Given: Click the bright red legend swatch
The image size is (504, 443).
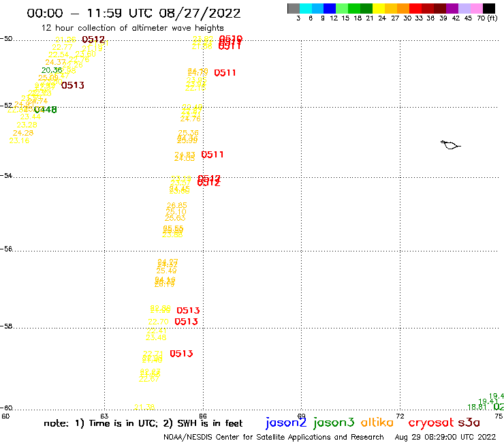Looking at the screenshot, I should 415,8.
